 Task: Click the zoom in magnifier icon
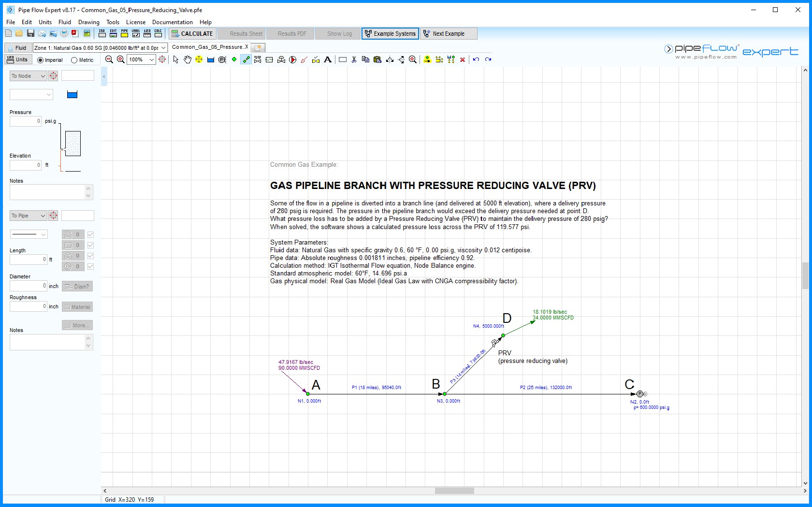121,59
